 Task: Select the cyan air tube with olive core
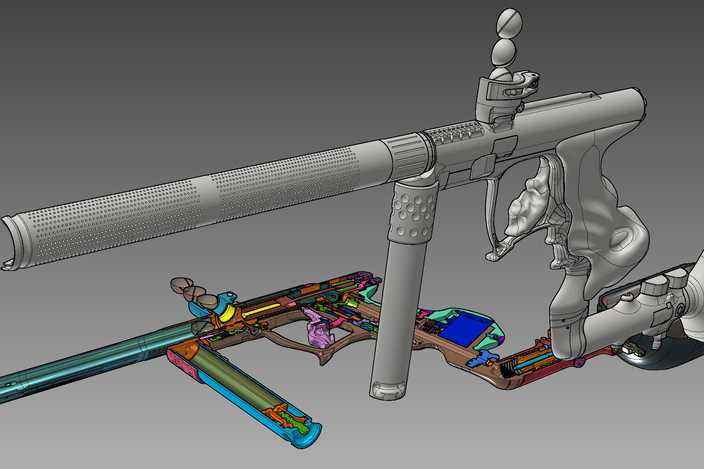pyautogui.click(x=246, y=391)
